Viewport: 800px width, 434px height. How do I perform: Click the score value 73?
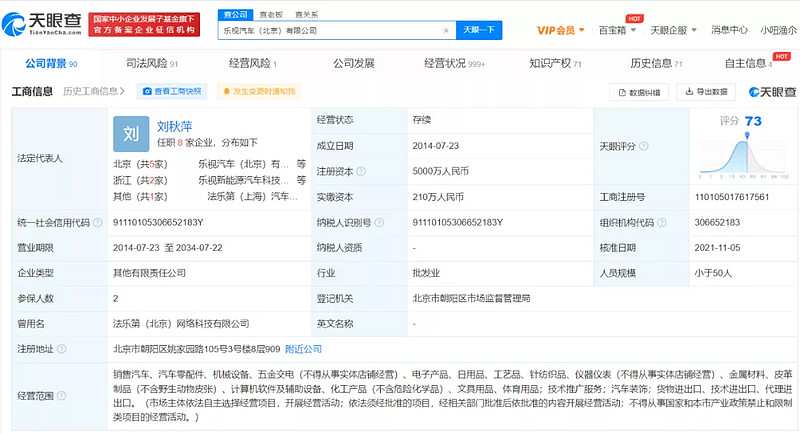753,121
